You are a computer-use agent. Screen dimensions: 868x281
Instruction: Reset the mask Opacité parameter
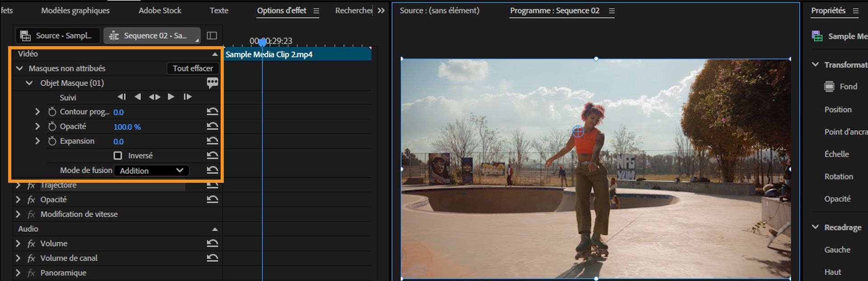[212, 126]
